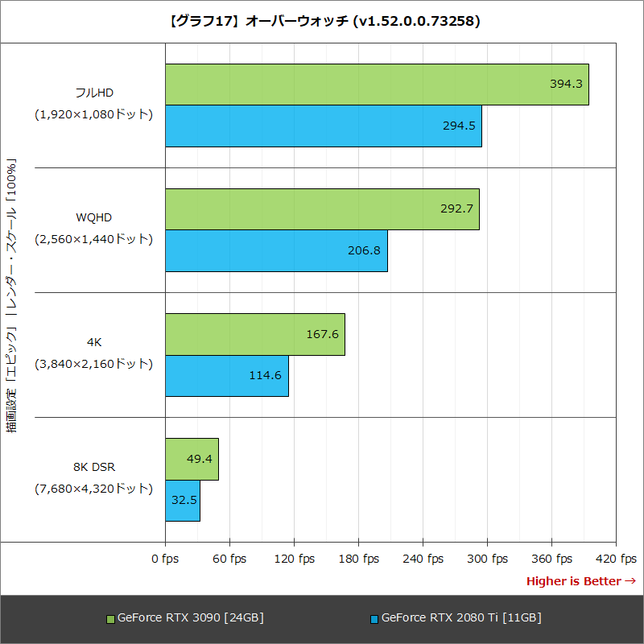
Task: Select the WQHD category label
Action: coord(94,217)
